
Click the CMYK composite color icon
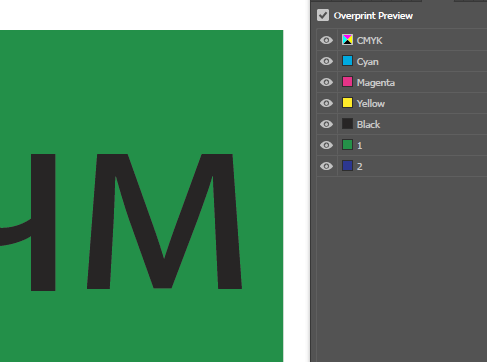coord(347,40)
